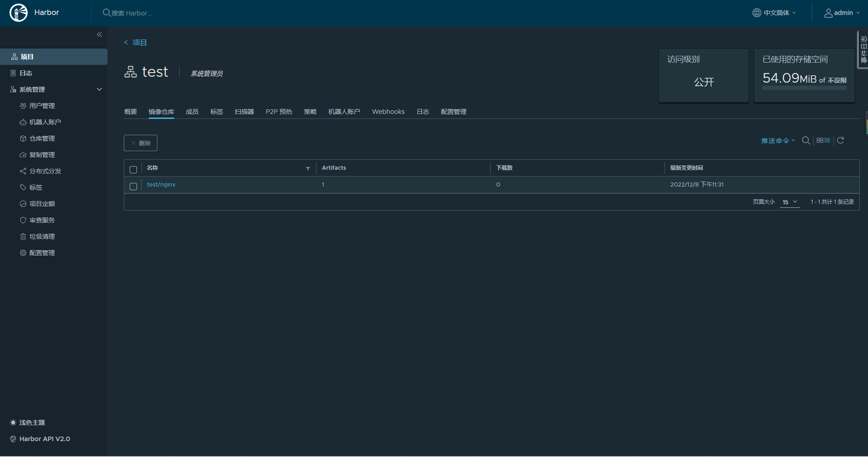
Task: Sort by the Artifacts column header
Action: 334,168
